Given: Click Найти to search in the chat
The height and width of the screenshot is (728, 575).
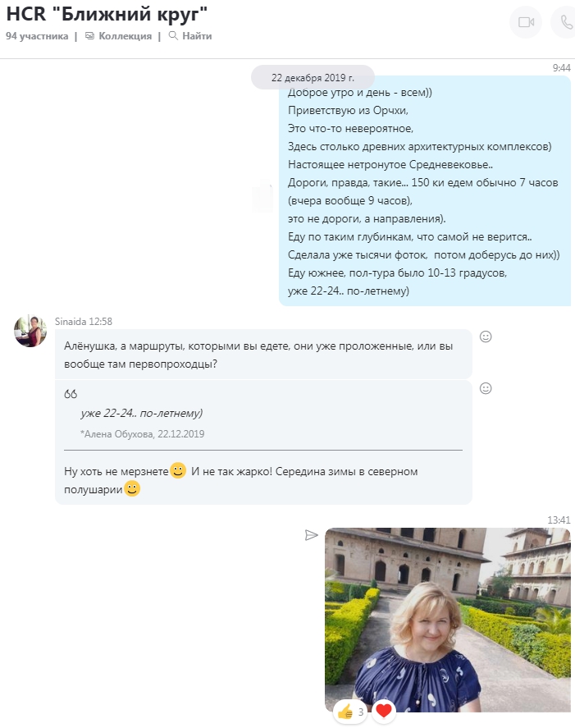Looking at the screenshot, I should point(190,36).
